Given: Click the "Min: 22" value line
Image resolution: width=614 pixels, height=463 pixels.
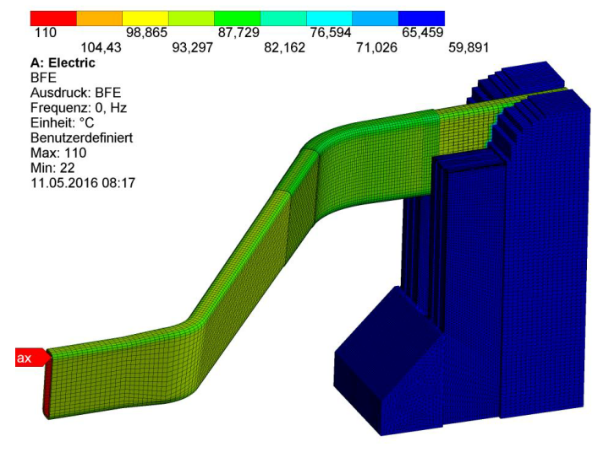Looking at the screenshot, I should pyautogui.click(x=54, y=167).
